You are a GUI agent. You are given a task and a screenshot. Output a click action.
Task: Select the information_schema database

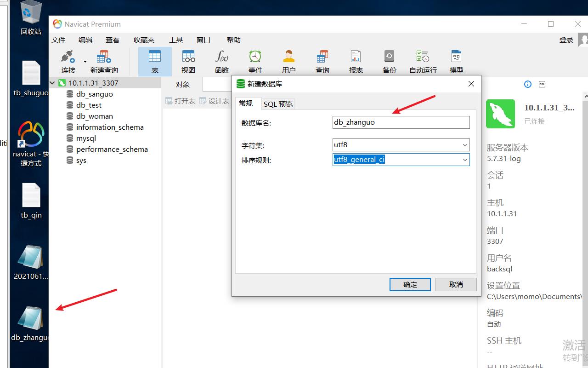(110, 127)
